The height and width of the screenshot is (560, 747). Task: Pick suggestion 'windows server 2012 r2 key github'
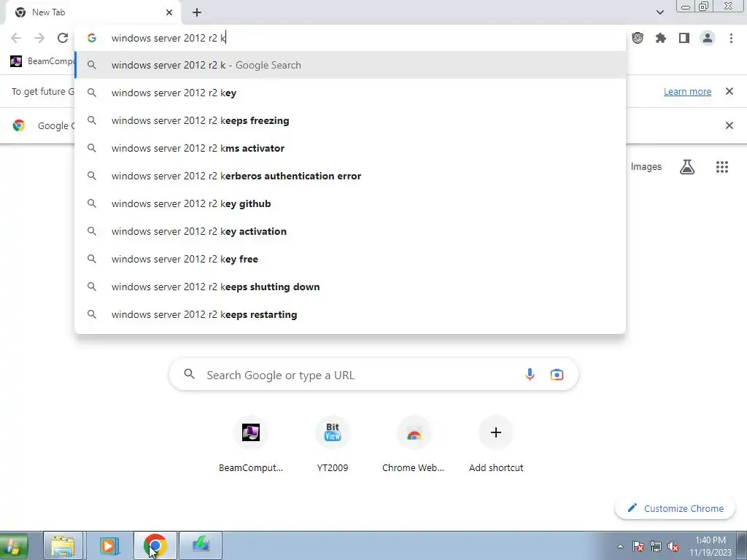[x=350, y=203]
